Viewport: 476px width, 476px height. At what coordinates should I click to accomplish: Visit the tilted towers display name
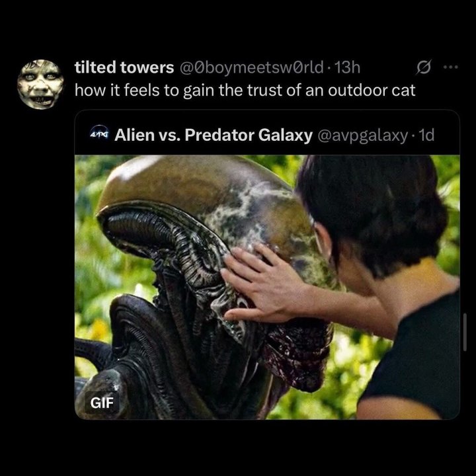click(x=124, y=67)
